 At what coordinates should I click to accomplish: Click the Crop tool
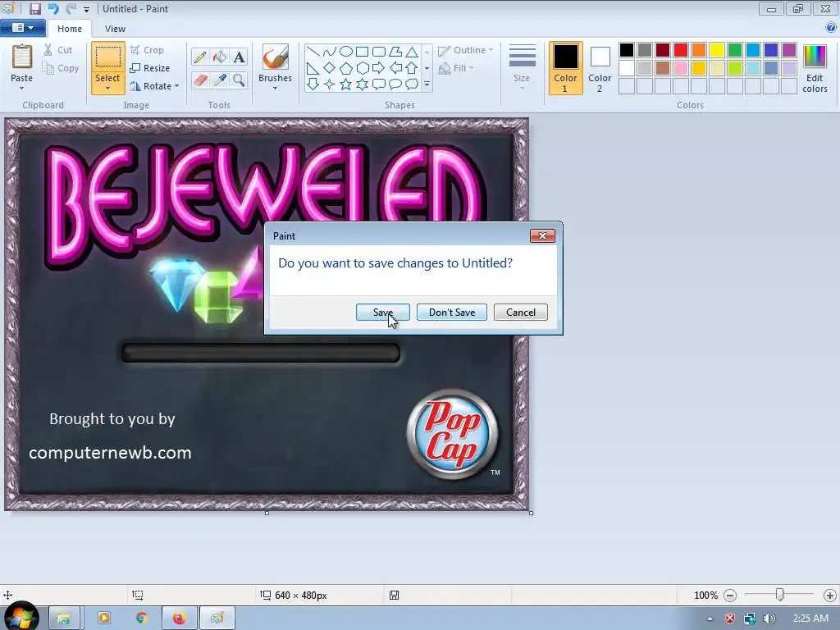148,50
